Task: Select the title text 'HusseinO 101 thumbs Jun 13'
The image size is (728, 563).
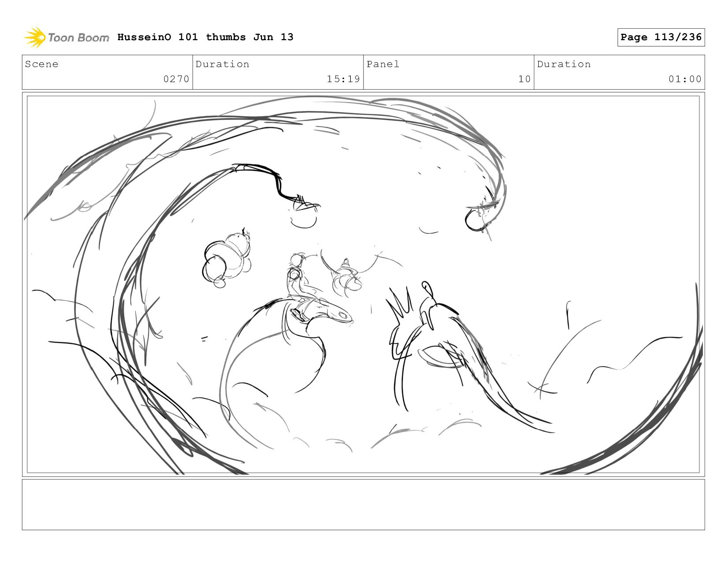Action: pyautogui.click(x=205, y=37)
